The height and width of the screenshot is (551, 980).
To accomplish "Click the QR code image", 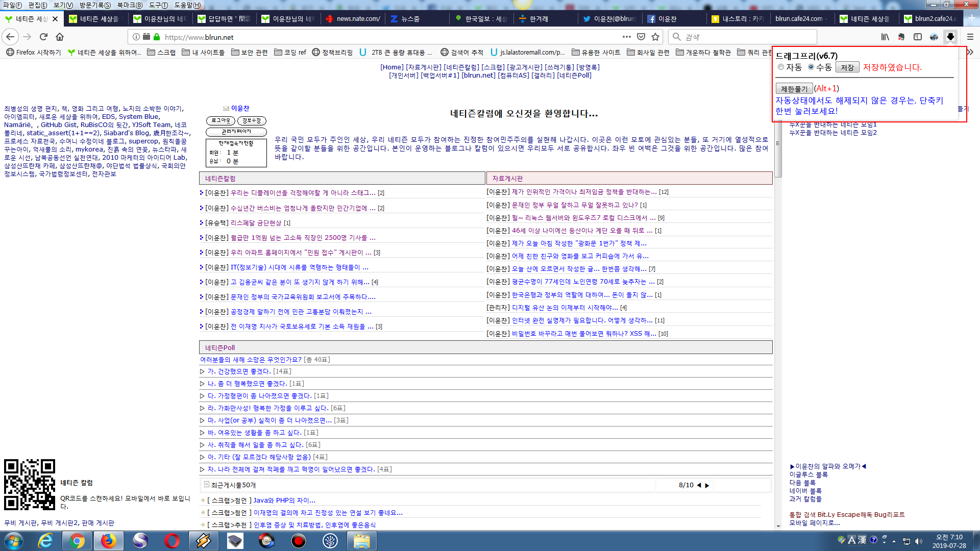I will point(30,485).
